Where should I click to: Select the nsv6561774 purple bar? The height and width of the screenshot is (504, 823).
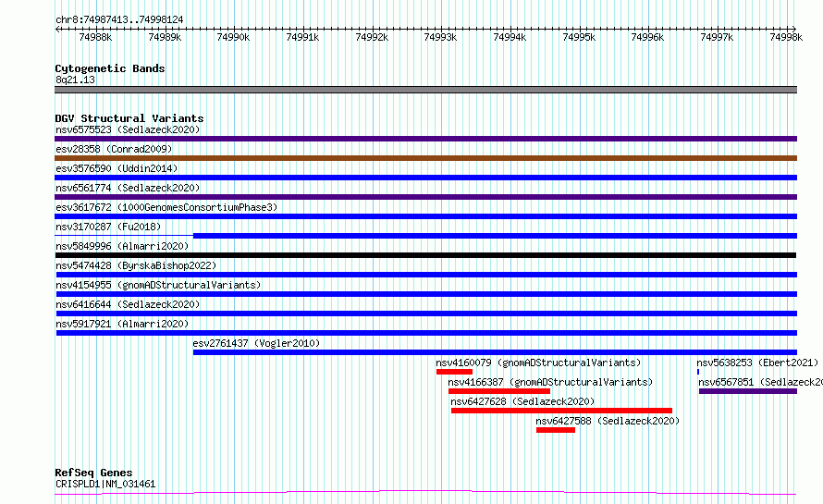point(425,197)
